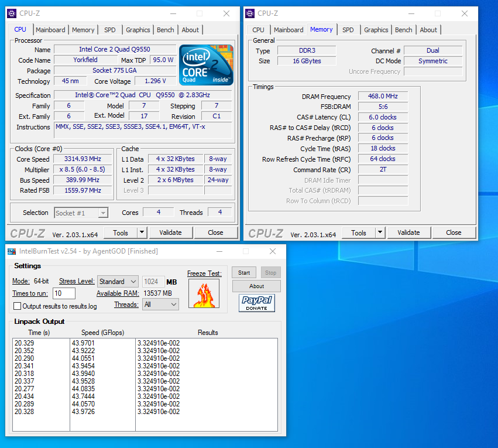The height and width of the screenshot is (448, 498).
Task: Click the Intel Core 2 Quad logo
Action: [206, 64]
